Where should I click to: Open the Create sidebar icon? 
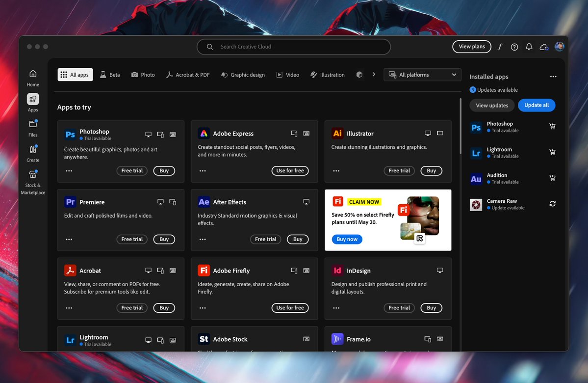(33, 149)
